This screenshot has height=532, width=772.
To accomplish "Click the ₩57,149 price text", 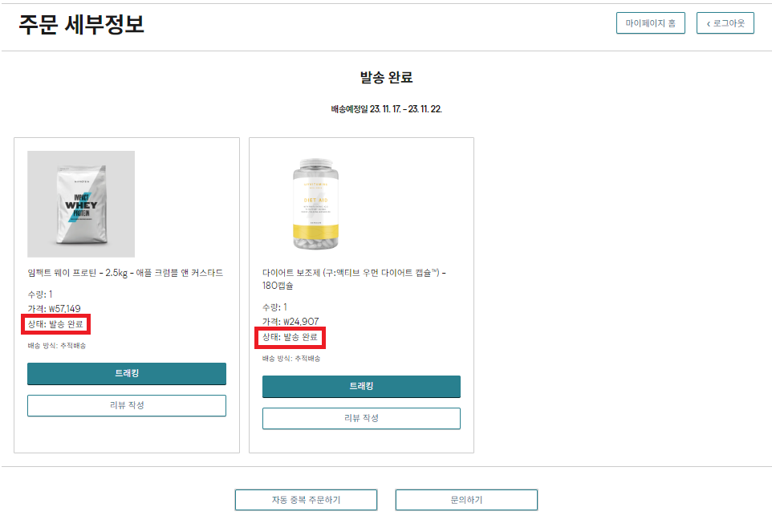I will pyautogui.click(x=55, y=309).
